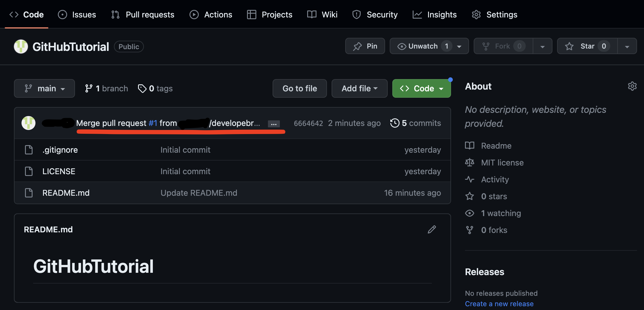Open the Issues tab
644x310 pixels.
77,15
